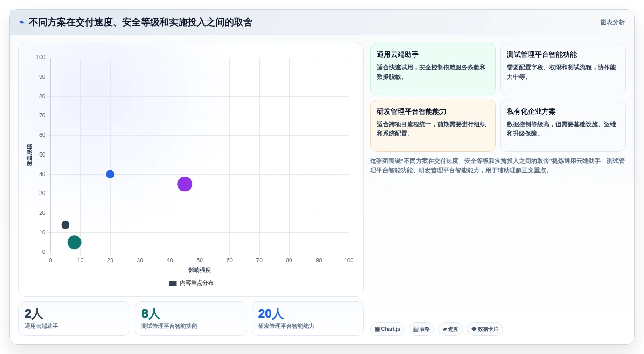The width and height of the screenshot is (644, 354).
Task: Open the 测试管理平台智能功能 card
Action: [563, 69]
